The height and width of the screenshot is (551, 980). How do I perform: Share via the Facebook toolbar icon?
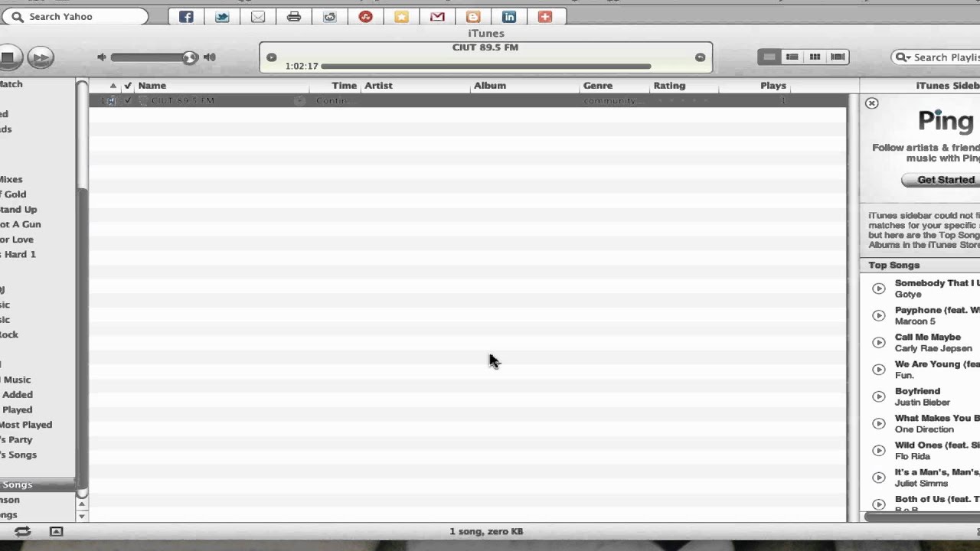[x=186, y=16]
